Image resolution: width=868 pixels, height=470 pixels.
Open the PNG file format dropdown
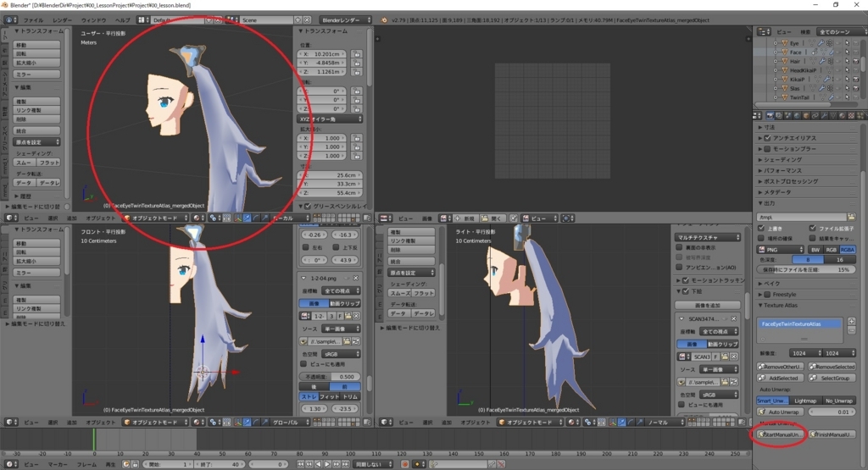781,249
